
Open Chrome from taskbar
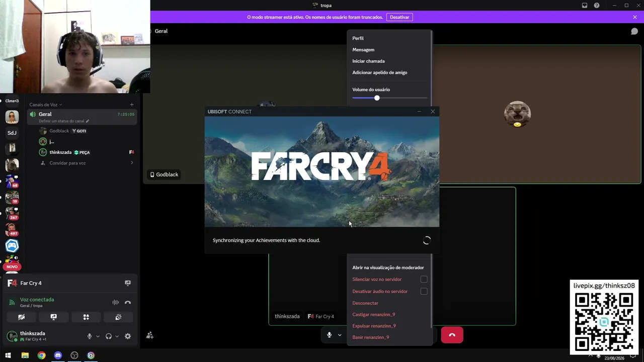coord(41,355)
